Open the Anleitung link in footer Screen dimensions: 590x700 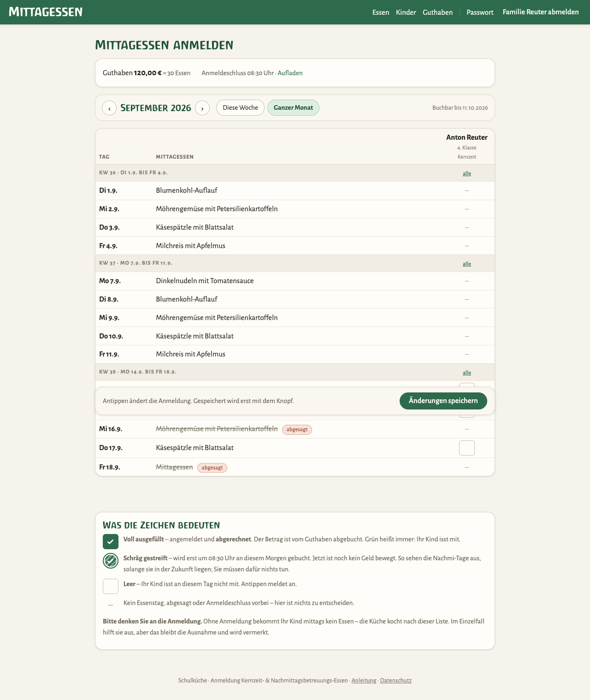coord(364,680)
